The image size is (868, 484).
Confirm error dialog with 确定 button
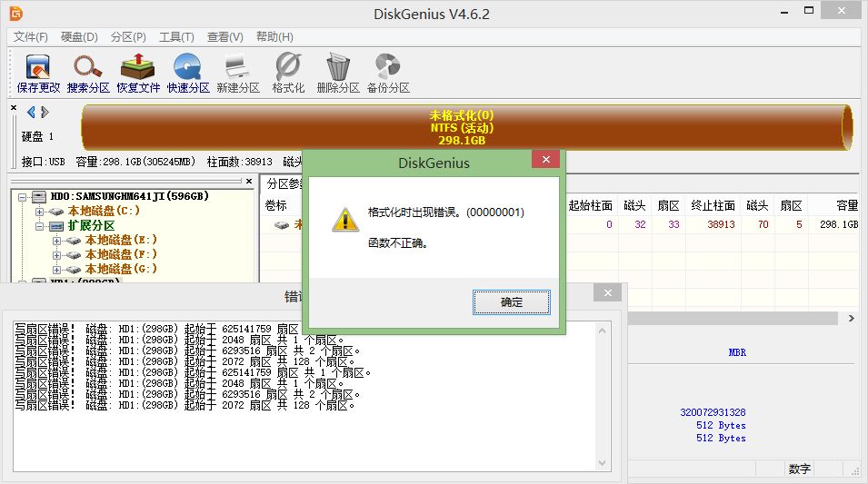(x=511, y=302)
